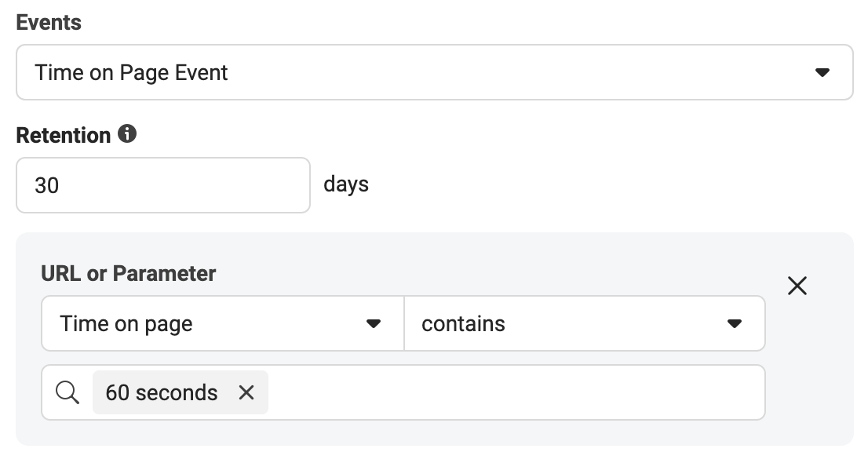Delete the 60 seconds chip via its X
Image resolution: width=868 pixels, height=463 pixels.
pos(246,392)
